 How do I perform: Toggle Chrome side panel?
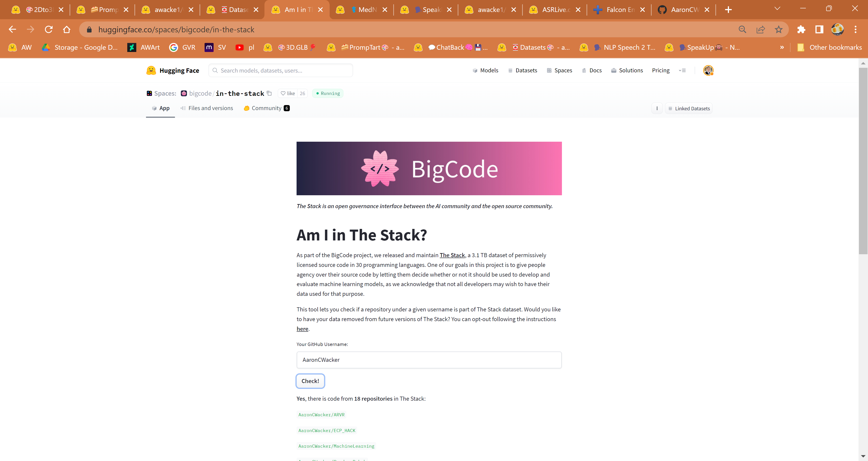point(819,30)
